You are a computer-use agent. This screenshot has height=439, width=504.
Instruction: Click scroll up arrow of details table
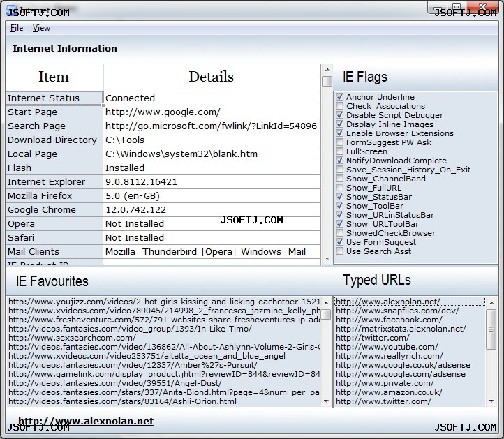[x=327, y=69]
